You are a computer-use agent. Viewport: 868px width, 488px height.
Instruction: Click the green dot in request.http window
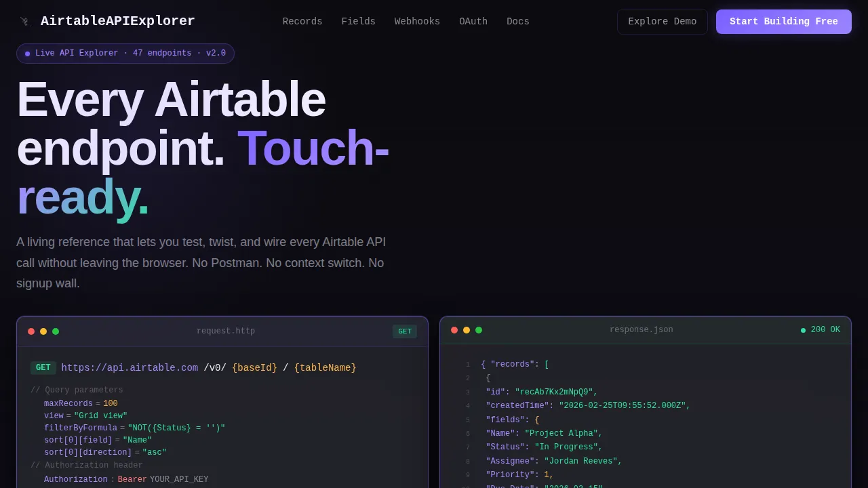[56, 331]
